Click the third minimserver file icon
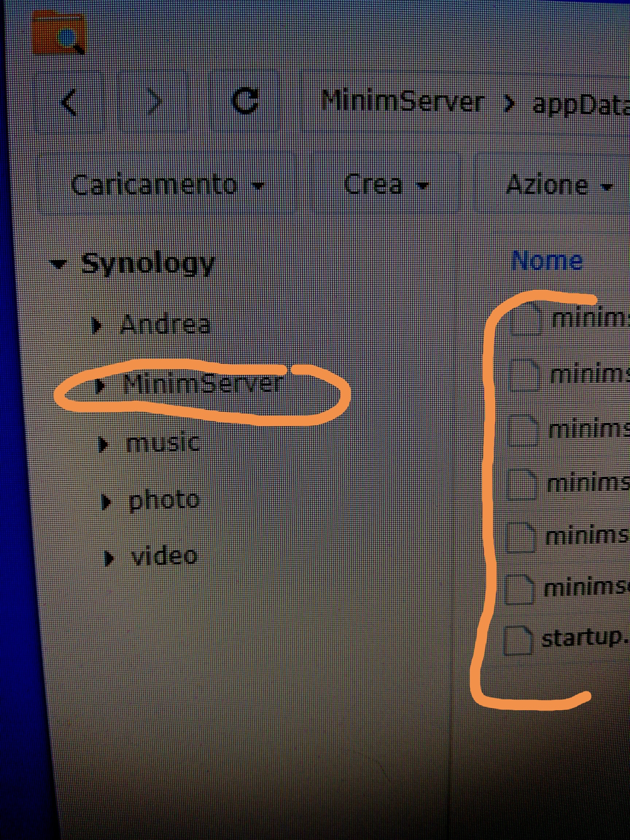 point(523,429)
